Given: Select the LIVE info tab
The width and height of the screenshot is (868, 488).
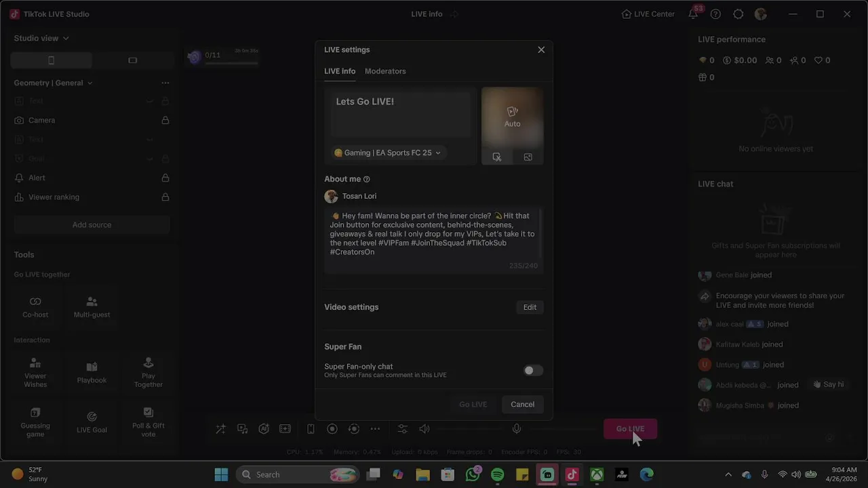Looking at the screenshot, I should click(x=340, y=71).
